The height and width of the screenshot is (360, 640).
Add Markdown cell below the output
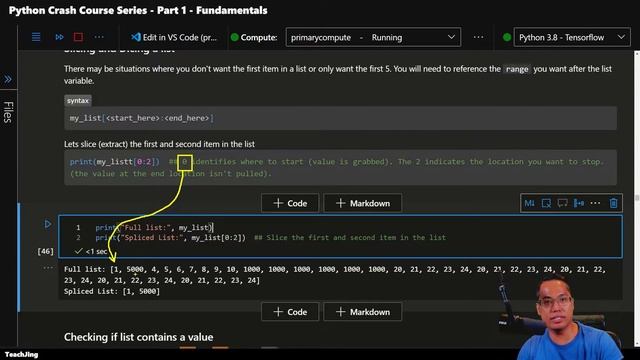click(362, 312)
